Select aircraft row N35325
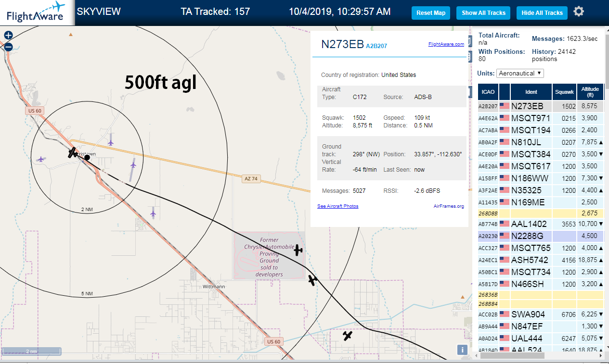Image resolution: width=609 pixels, height=364 pixels. (541, 190)
